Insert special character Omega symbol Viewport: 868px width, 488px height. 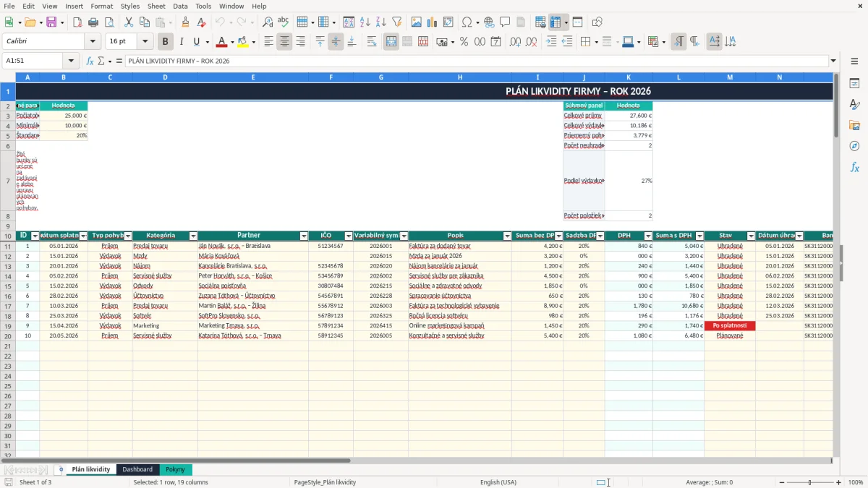[467, 22]
